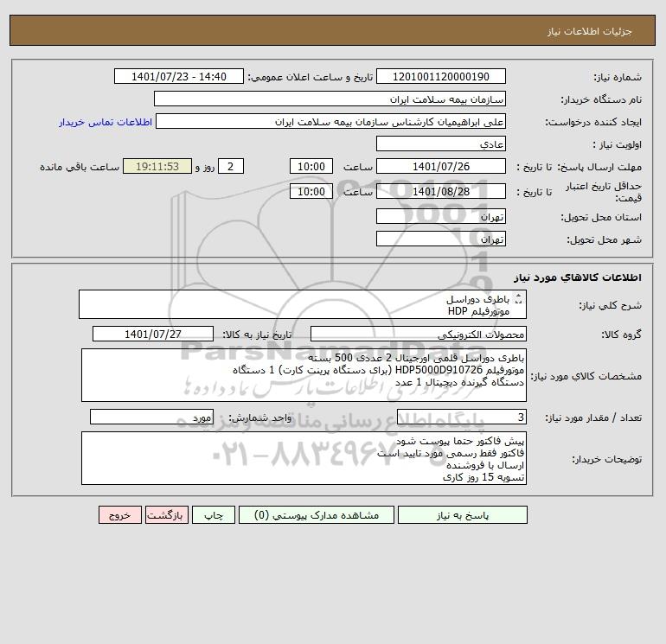Click the announcement date field 1401/07/23 - 14:40

(179, 76)
